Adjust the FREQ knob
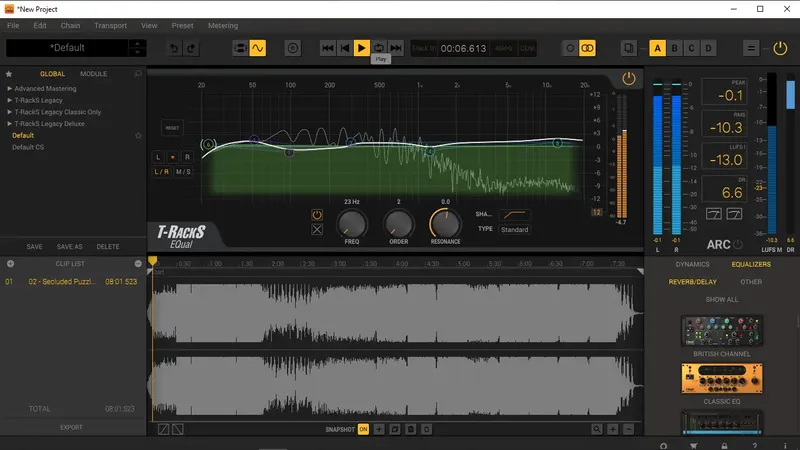 coord(352,223)
